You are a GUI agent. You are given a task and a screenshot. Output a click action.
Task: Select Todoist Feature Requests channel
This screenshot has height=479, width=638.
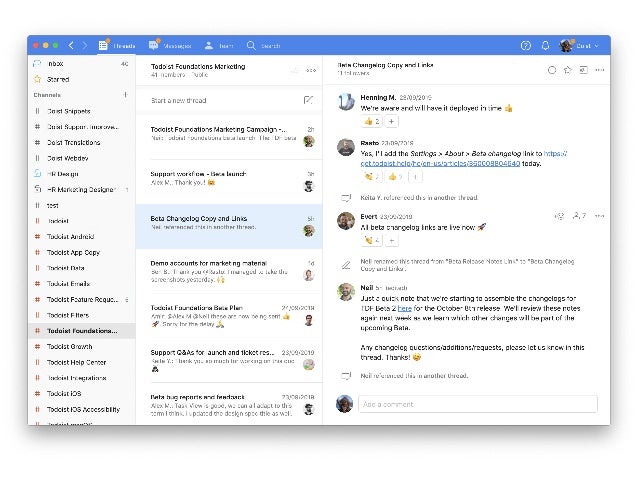point(81,300)
